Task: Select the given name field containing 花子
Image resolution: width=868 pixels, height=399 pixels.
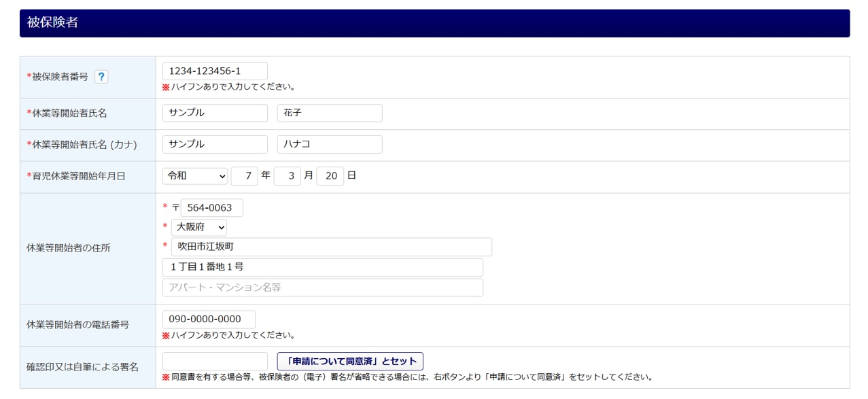Action: point(330,113)
